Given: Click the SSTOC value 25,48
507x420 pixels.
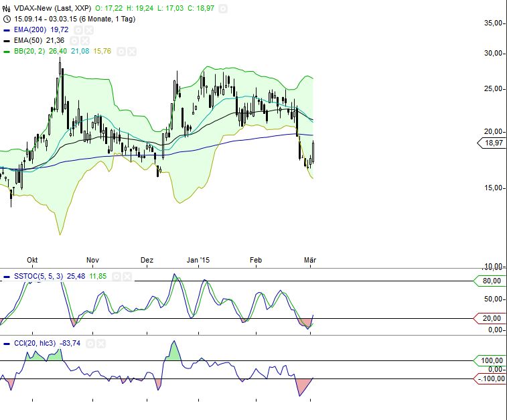Looking at the screenshot, I should click(x=76, y=276).
